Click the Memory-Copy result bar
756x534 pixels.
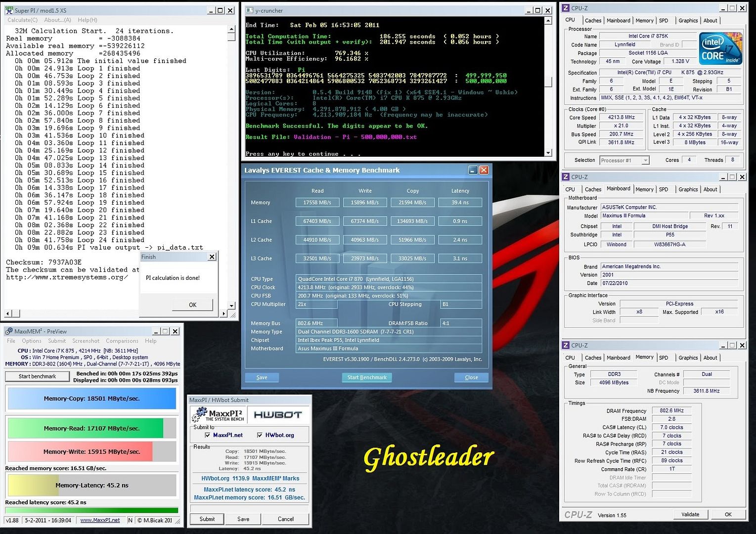[x=92, y=399]
